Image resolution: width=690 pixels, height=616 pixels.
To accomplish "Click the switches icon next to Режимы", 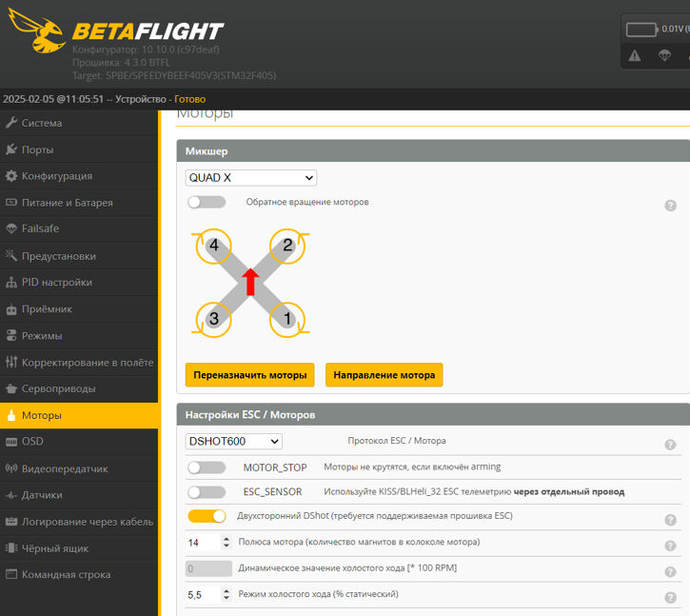I will pos(11,335).
